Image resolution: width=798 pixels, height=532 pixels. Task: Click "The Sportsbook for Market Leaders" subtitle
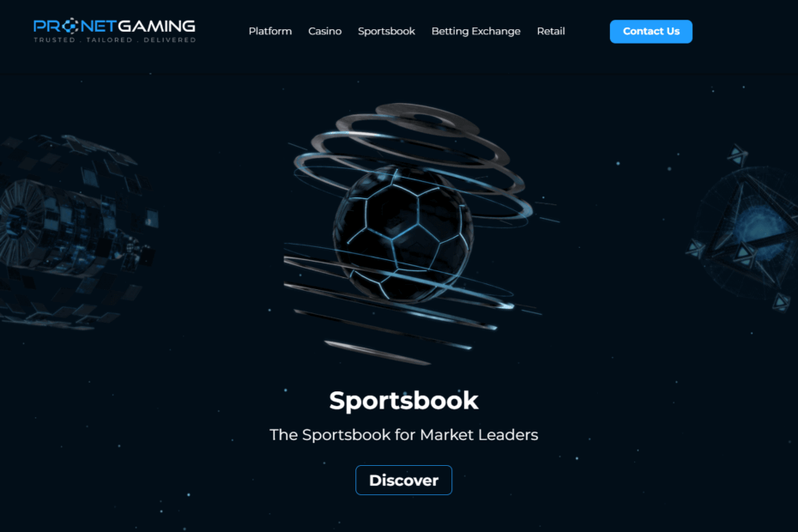(x=403, y=435)
